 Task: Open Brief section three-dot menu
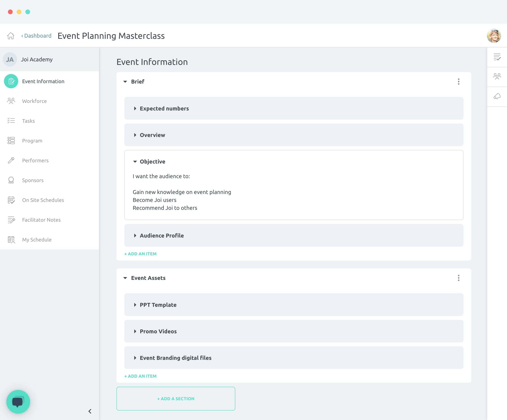pos(458,82)
